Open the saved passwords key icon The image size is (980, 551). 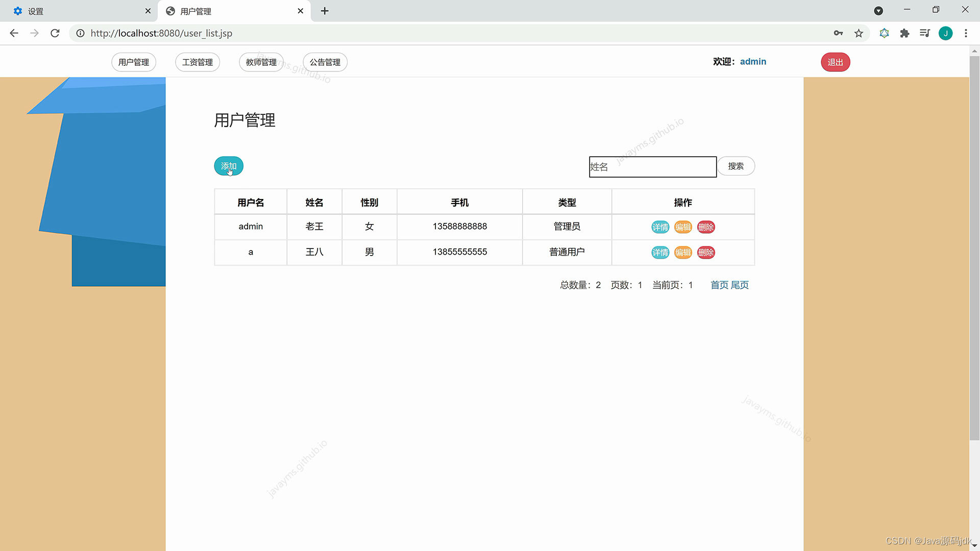pyautogui.click(x=838, y=33)
